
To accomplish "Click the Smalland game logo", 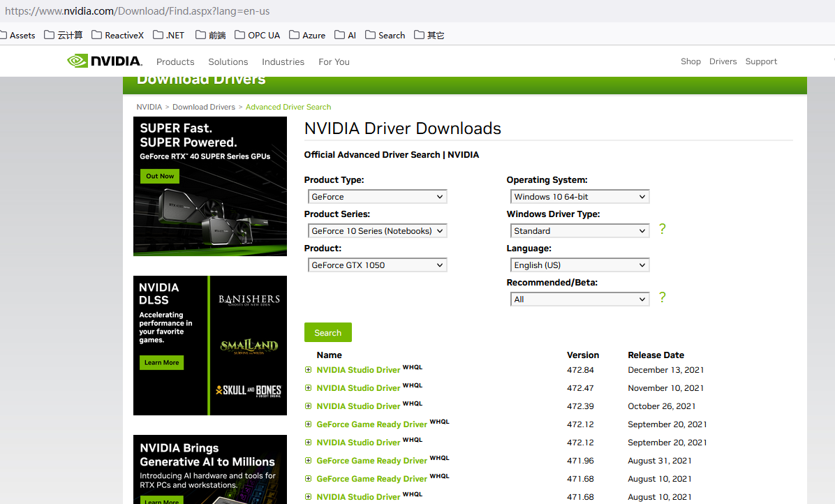I will point(249,346).
